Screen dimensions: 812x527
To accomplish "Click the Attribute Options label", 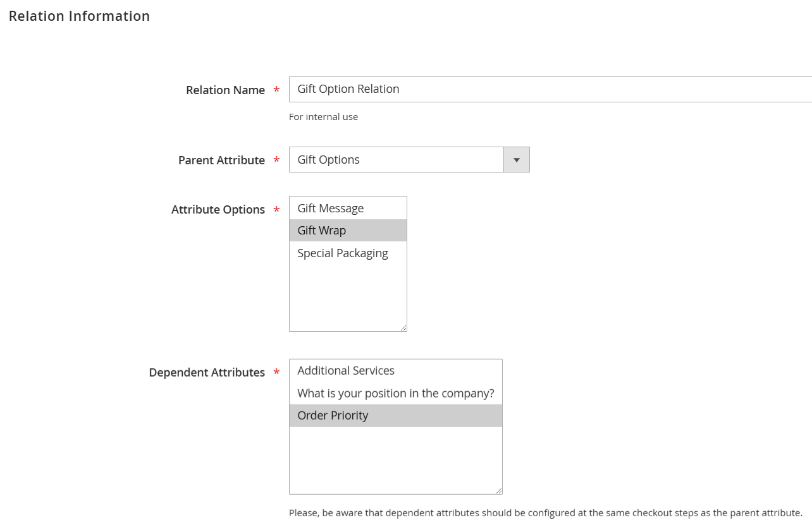I will pyautogui.click(x=218, y=210).
